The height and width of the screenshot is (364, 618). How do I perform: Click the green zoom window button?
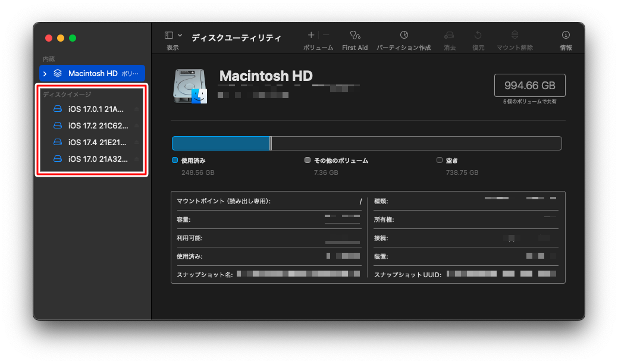73,38
